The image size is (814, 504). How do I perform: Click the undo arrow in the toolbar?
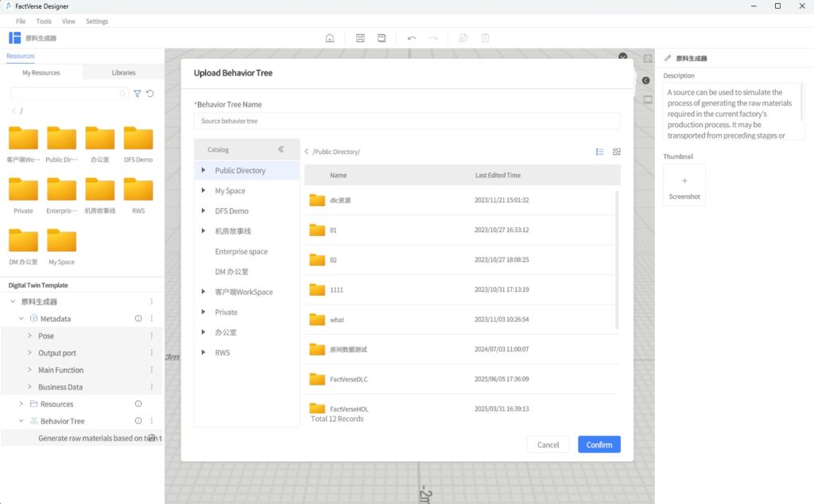(x=411, y=38)
